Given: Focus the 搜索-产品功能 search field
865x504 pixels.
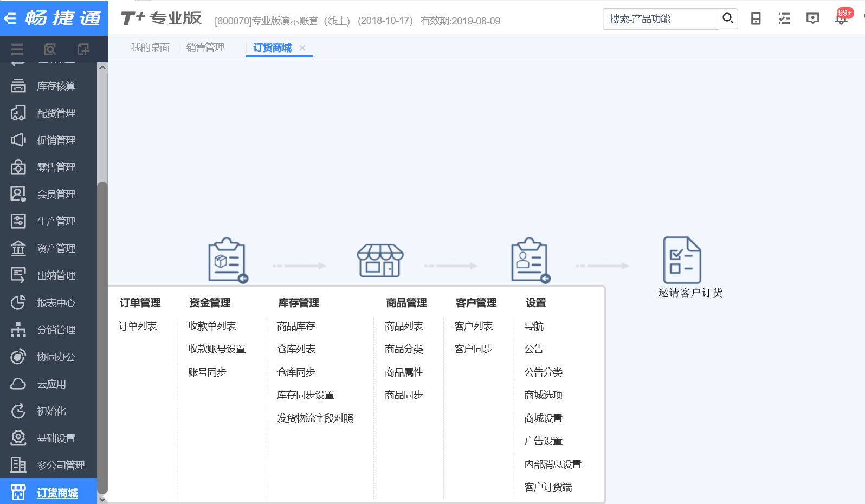Looking at the screenshot, I should click(661, 19).
